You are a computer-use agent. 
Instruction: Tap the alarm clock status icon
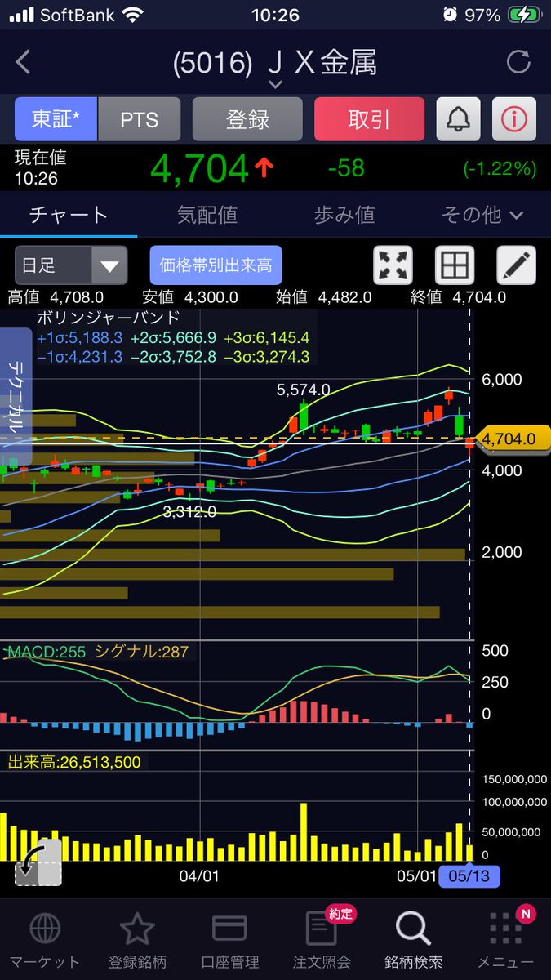[450, 15]
